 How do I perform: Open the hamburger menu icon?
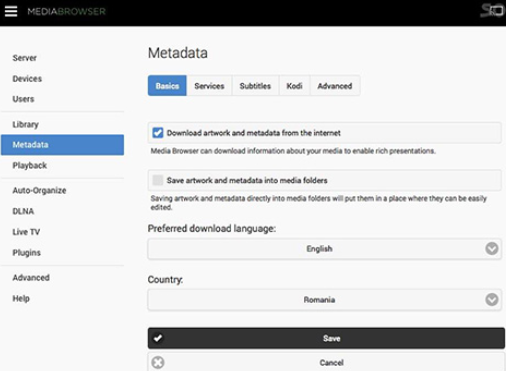[x=11, y=11]
